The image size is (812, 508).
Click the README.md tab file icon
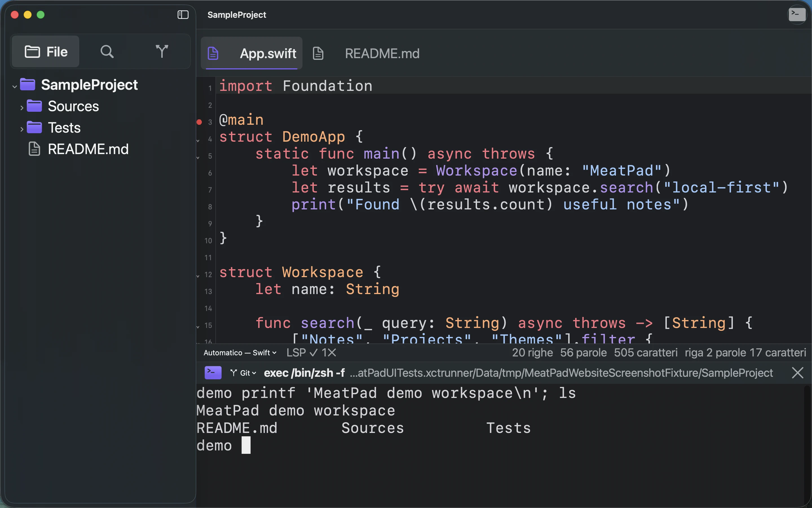tap(318, 53)
